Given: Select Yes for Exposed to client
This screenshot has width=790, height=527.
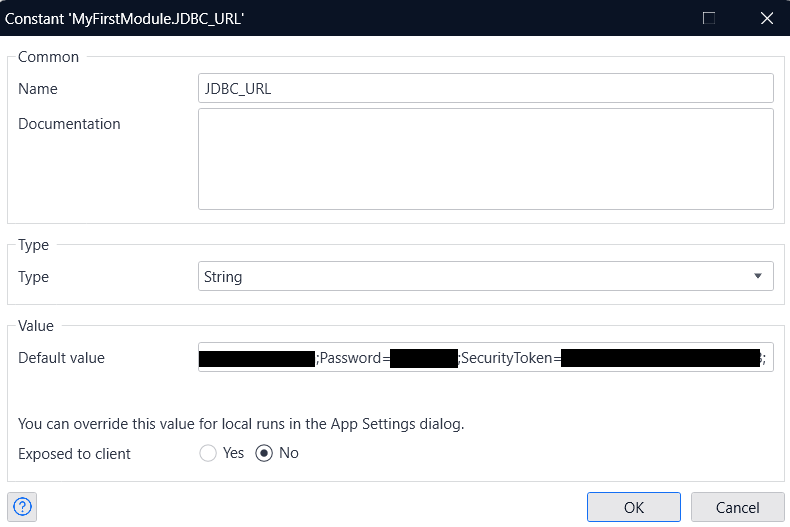Looking at the screenshot, I should click(x=209, y=453).
